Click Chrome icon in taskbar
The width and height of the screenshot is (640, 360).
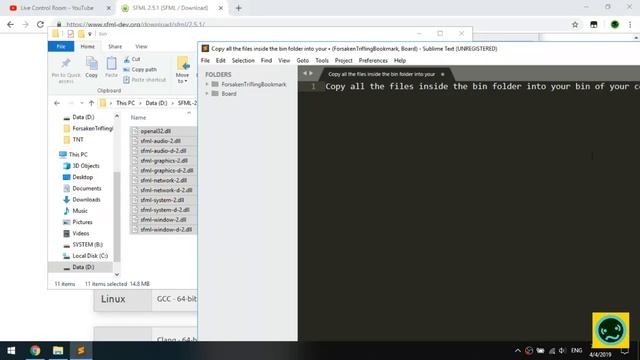point(35,350)
